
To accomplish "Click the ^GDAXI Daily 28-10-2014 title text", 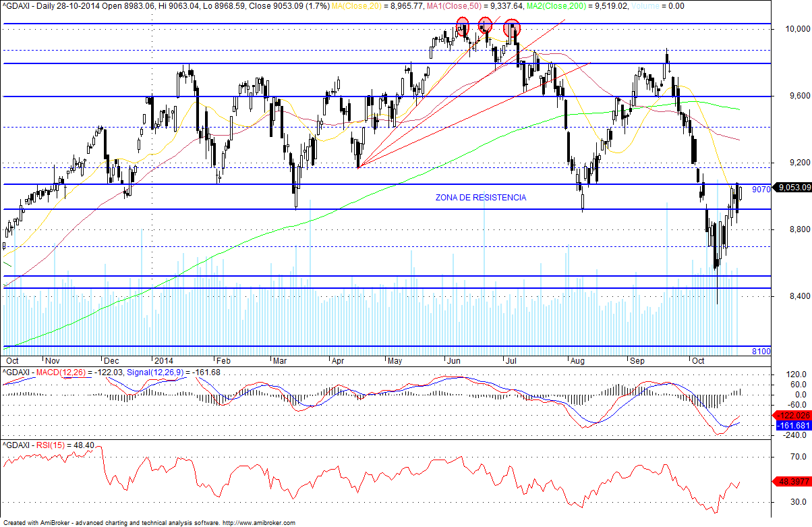I will [x=52, y=5].
